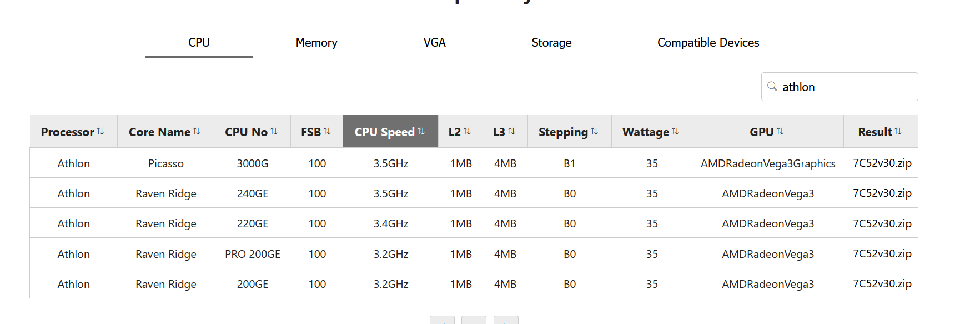Click the search magnifier icon
980x324 pixels.
[x=772, y=87]
